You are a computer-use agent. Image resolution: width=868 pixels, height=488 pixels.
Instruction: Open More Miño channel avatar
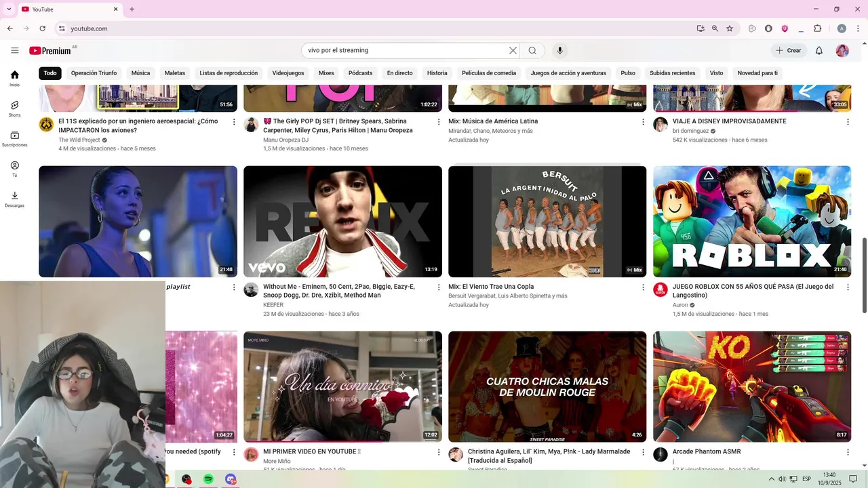pos(251,455)
